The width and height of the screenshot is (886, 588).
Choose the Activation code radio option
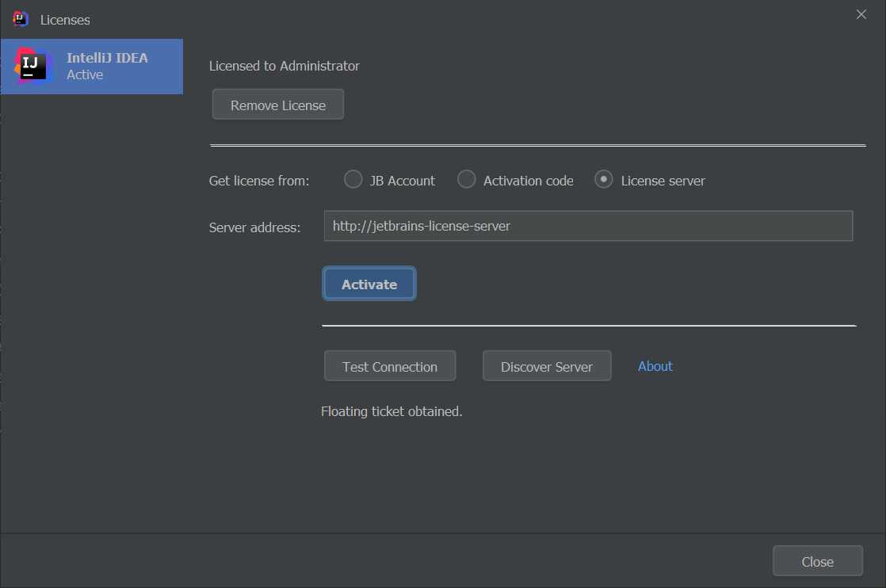pos(467,180)
